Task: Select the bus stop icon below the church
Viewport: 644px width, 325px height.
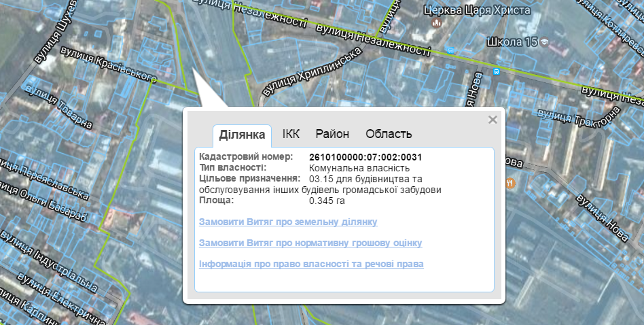Action: point(451,50)
